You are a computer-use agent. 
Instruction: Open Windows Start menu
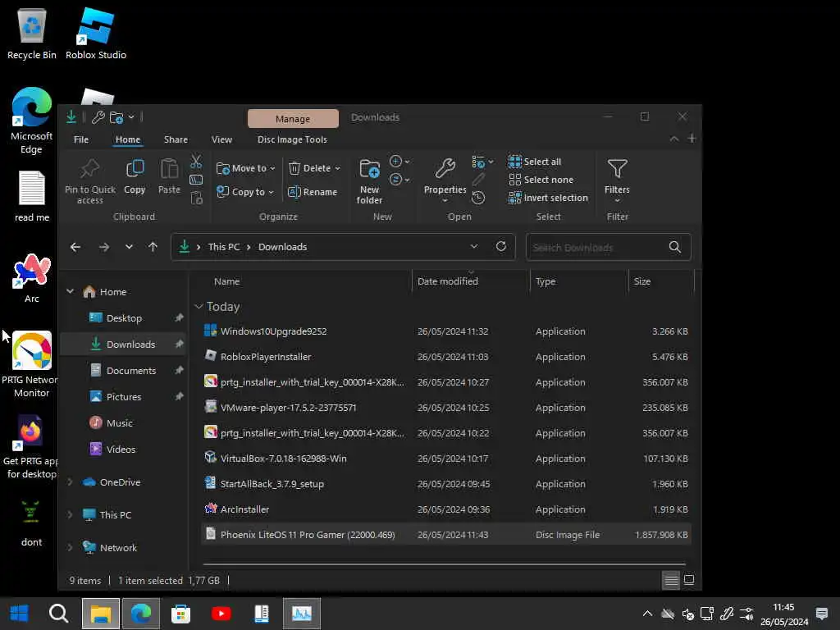pyautogui.click(x=20, y=614)
